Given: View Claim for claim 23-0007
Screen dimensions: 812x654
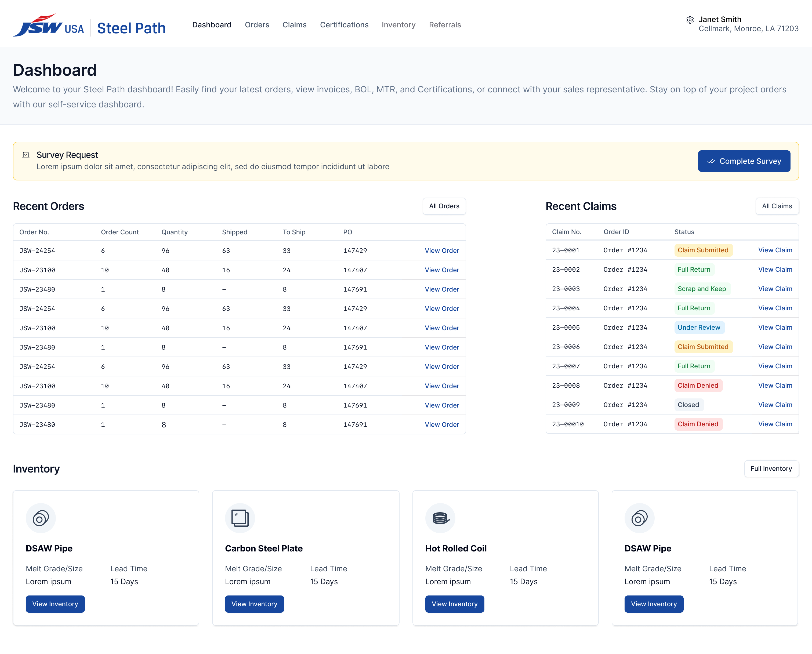Looking at the screenshot, I should pos(775,366).
